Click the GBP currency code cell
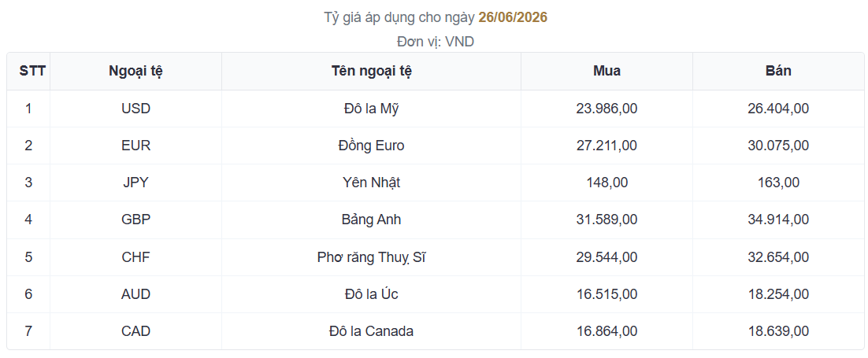This screenshot has width=868, height=358. (135, 220)
